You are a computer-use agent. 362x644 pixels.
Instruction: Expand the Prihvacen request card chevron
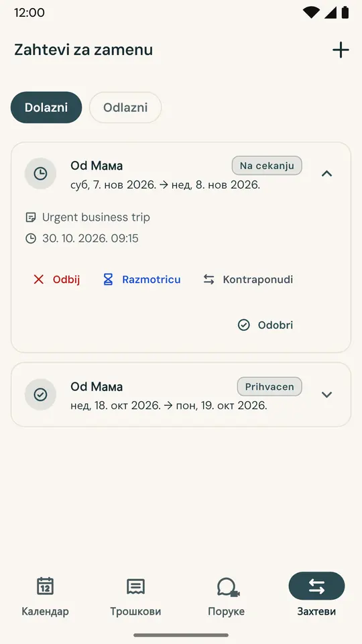[x=326, y=394]
